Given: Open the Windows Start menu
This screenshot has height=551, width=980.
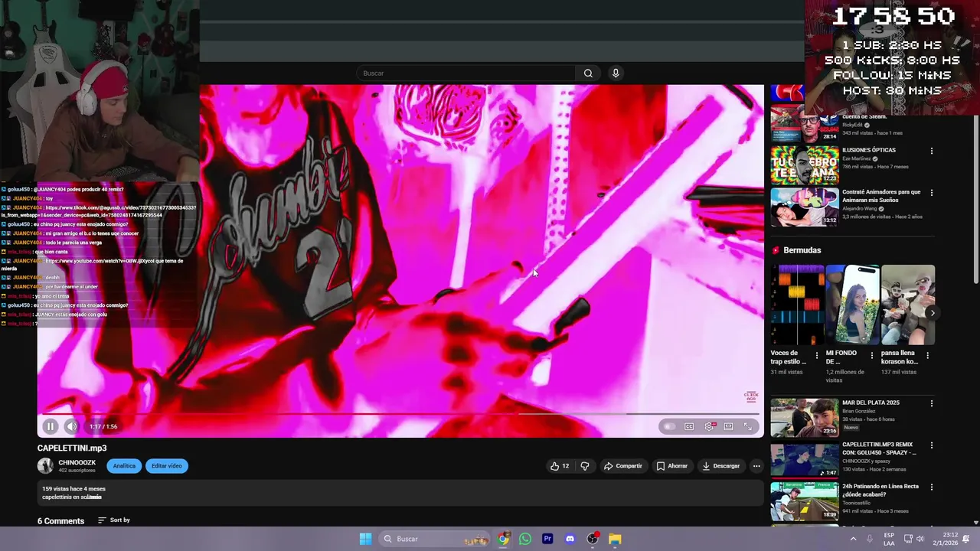Looking at the screenshot, I should tap(365, 539).
